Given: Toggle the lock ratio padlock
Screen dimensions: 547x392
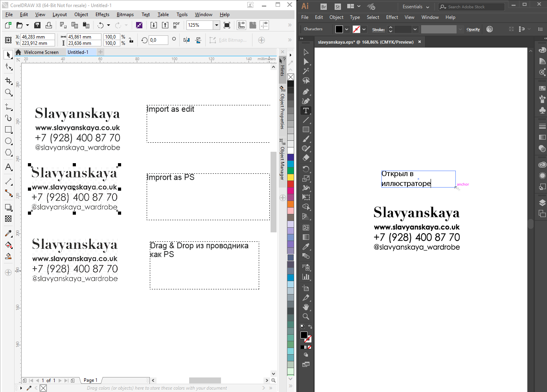Looking at the screenshot, I should pyautogui.click(x=131, y=40).
